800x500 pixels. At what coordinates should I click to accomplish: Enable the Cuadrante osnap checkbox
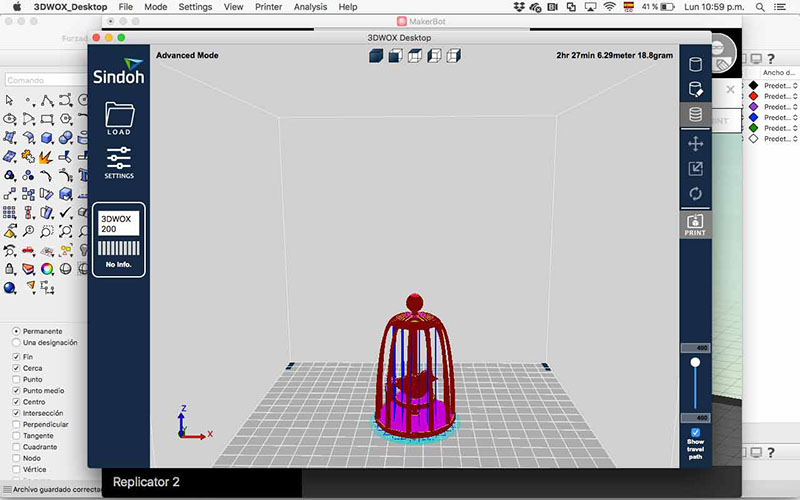pos(16,446)
